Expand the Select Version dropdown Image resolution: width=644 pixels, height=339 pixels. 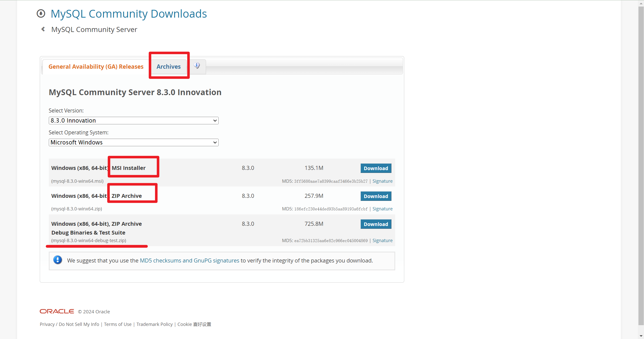click(133, 121)
